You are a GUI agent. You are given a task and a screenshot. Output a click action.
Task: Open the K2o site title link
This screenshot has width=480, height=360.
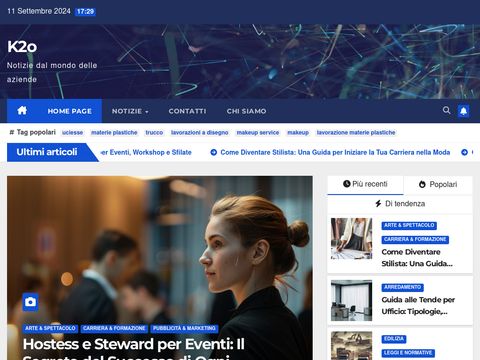pyautogui.click(x=22, y=47)
